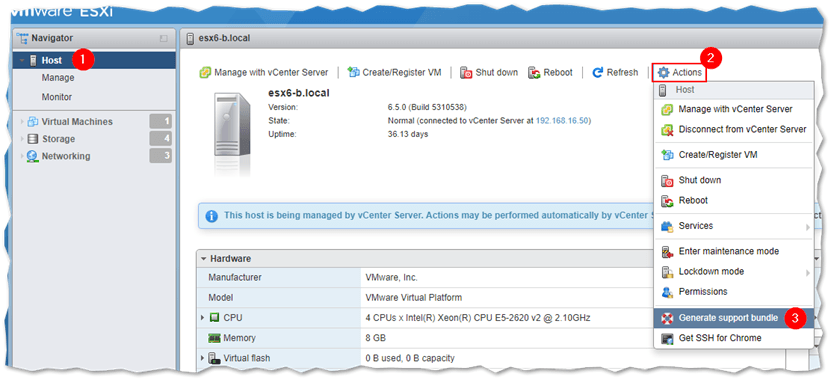
Task: Click the 4 CPUs x Intel Xeon value
Action: [478, 318]
